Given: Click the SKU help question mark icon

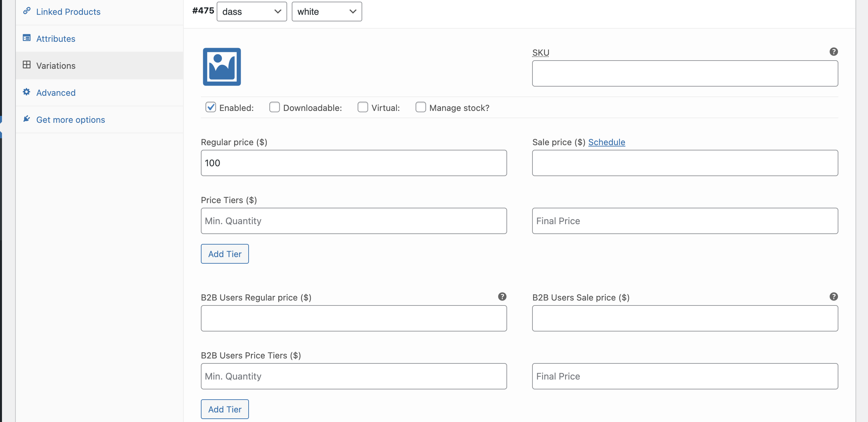Looking at the screenshot, I should click(833, 52).
